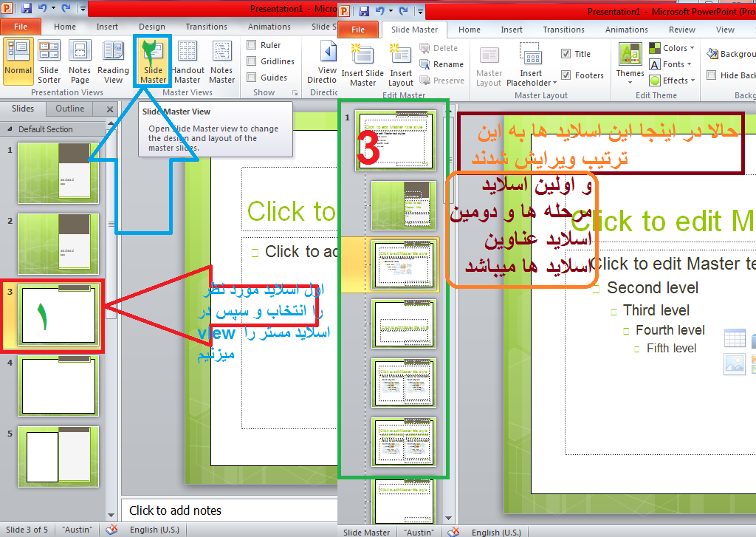
Task: Open Handout Master view
Action: click(188, 61)
